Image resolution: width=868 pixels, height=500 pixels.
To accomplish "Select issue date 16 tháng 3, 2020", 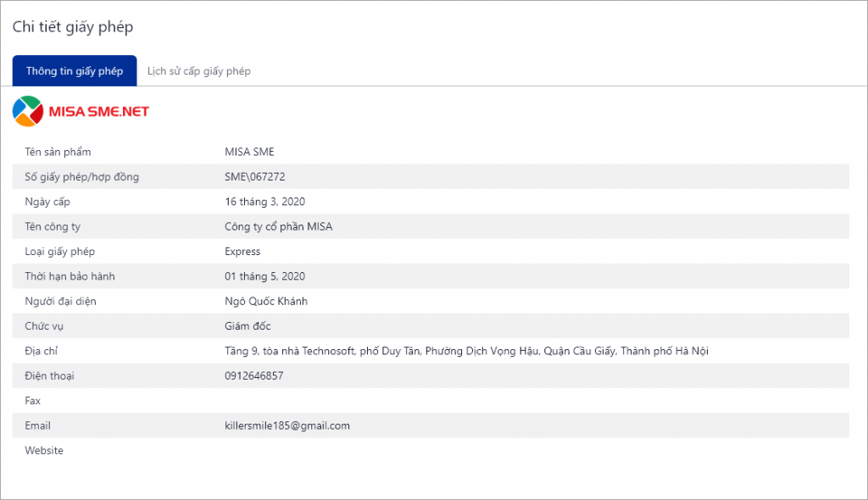I will coord(264,202).
